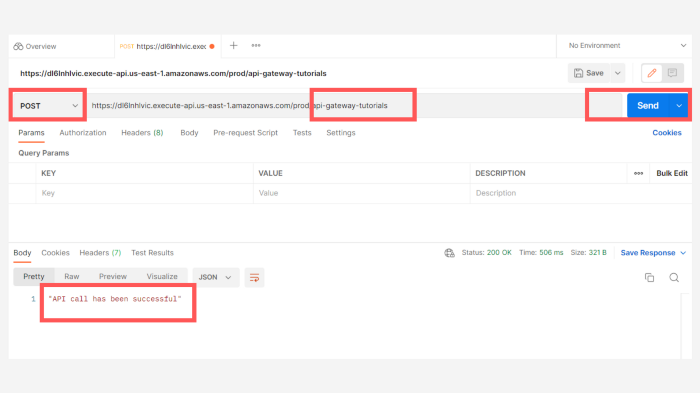Image resolution: width=700 pixels, height=393 pixels.
Task: Select the Raw view
Action: point(71,277)
